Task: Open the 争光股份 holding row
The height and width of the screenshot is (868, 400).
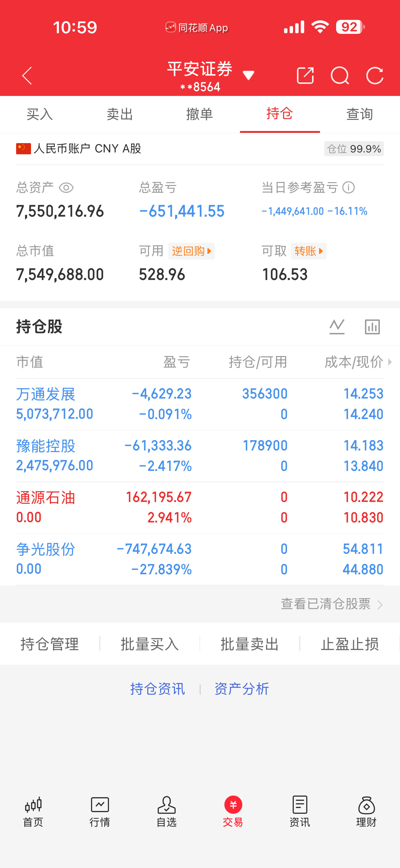Action: [x=200, y=559]
